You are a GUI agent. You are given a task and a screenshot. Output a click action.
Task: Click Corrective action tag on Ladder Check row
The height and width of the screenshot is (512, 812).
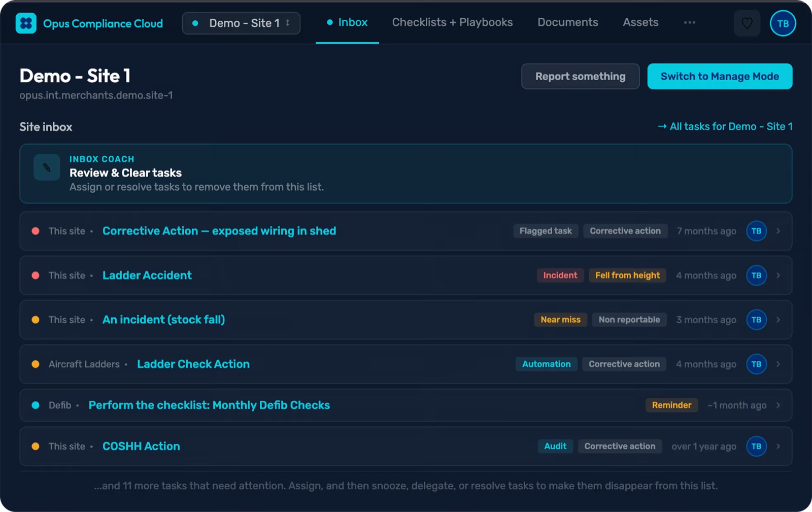pos(624,364)
